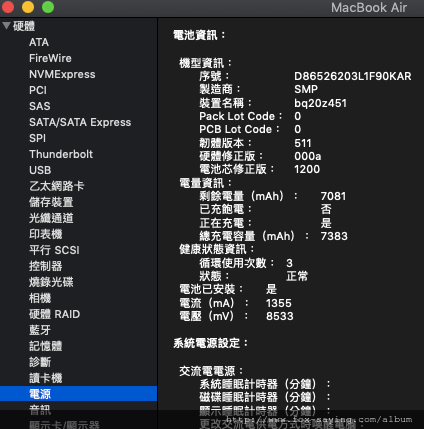Viewport: 424px width, 429px height.
Task: Open 平行 SCSI category
Action: pyautogui.click(x=54, y=250)
